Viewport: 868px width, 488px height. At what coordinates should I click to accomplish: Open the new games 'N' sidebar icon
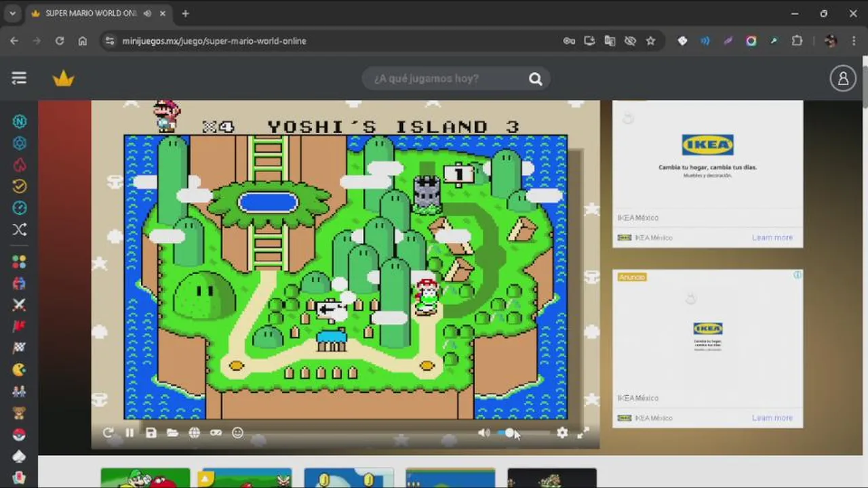coord(19,121)
